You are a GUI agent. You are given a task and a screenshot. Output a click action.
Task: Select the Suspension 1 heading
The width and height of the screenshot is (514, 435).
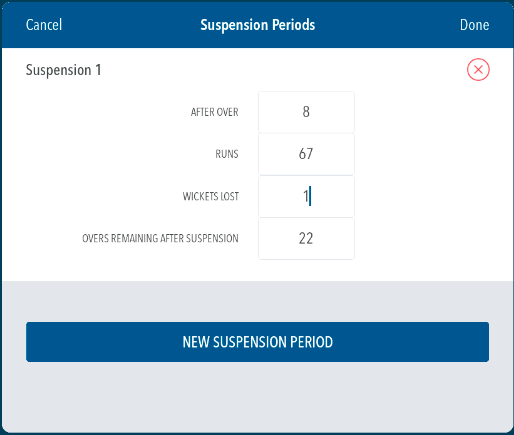(x=63, y=70)
